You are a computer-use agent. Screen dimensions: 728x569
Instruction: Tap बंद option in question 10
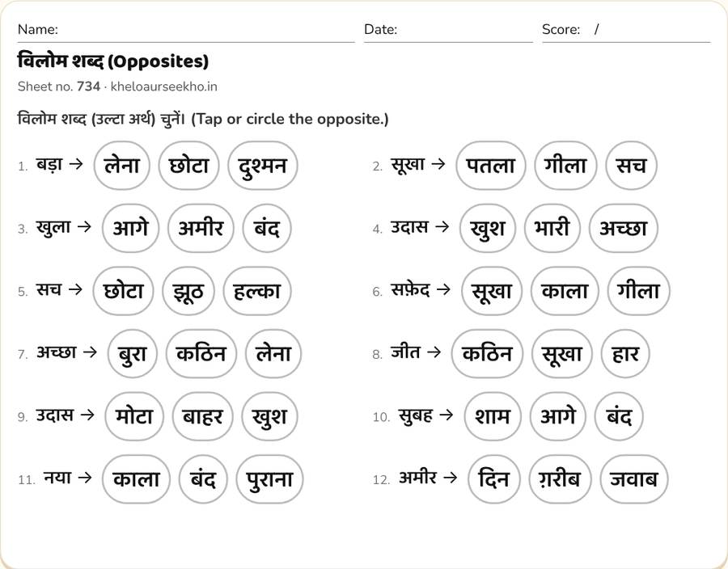pos(619,416)
